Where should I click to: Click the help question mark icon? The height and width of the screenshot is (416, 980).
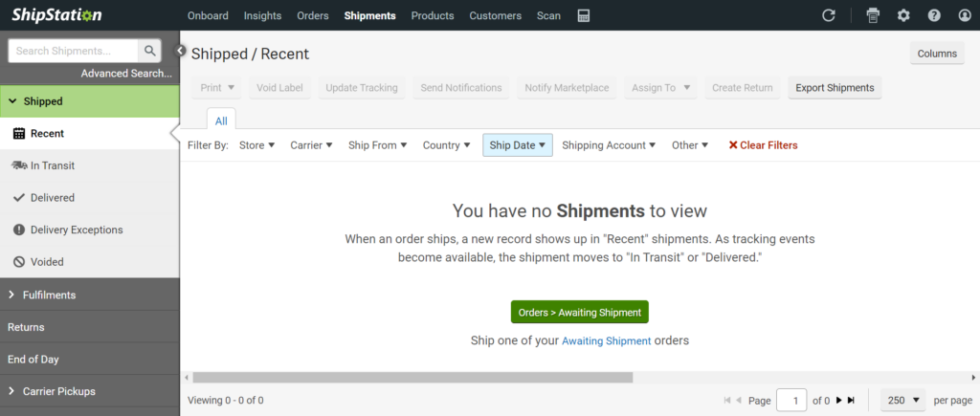[934, 16]
